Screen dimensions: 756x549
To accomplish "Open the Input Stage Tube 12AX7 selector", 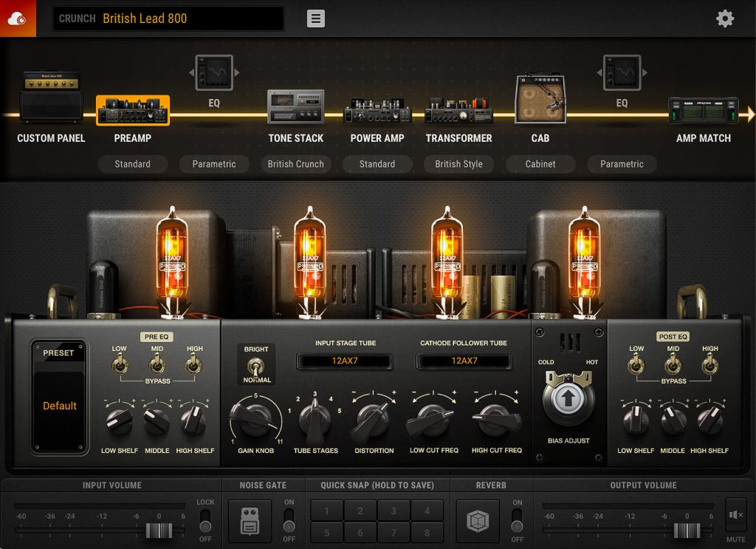I will 344,361.
